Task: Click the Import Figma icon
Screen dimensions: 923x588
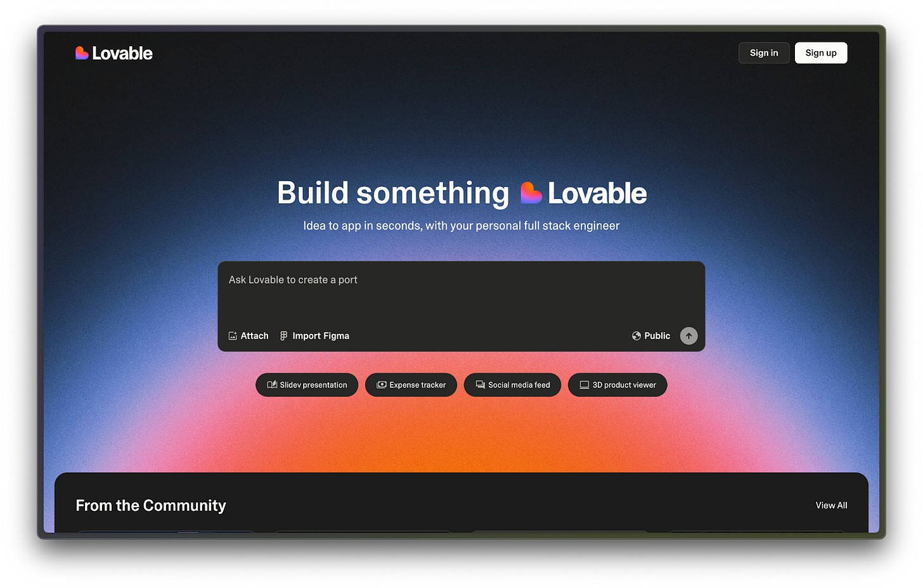Action: coord(283,336)
